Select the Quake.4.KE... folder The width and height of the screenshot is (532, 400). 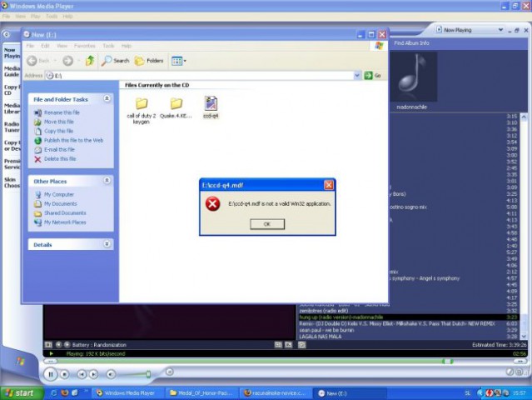pos(176,108)
